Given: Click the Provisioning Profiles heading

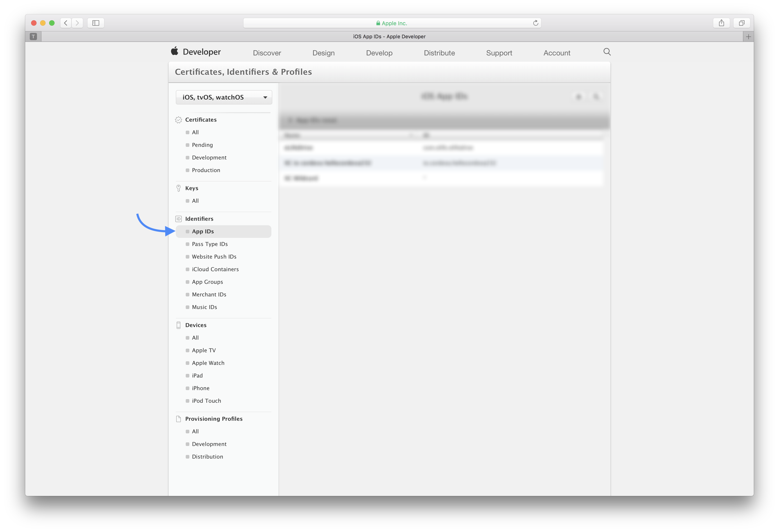Looking at the screenshot, I should [213, 419].
